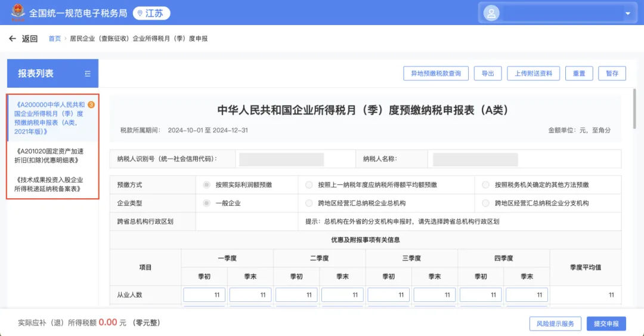Viewport: 644px width, 336px height.
Task: Click the 异地预缴税款查询 button
Action: (436, 73)
